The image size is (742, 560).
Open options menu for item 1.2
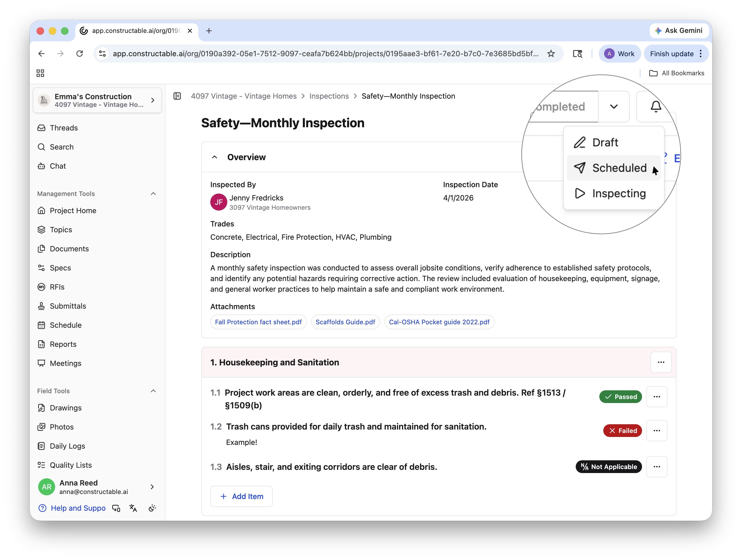point(657,431)
